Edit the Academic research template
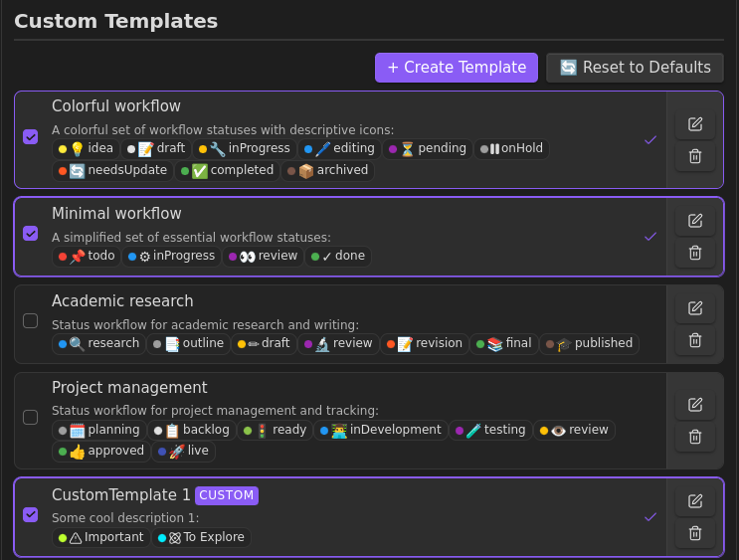Screen dimensions: 739x560 (x=695, y=308)
